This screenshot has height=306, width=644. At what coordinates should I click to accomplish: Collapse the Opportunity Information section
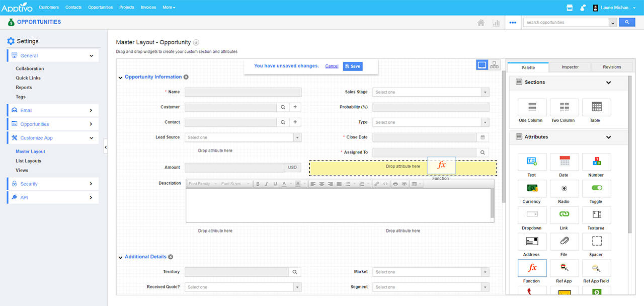tap(120, 76)
